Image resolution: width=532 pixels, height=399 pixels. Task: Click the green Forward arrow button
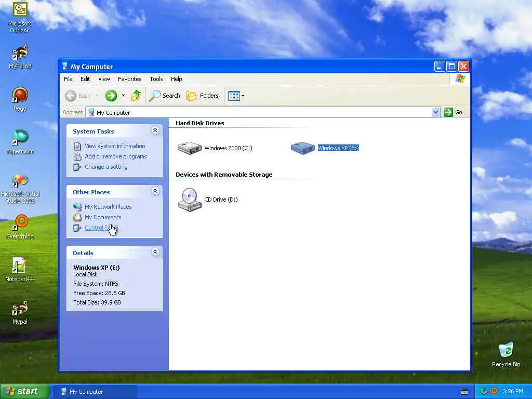(111, 96)
